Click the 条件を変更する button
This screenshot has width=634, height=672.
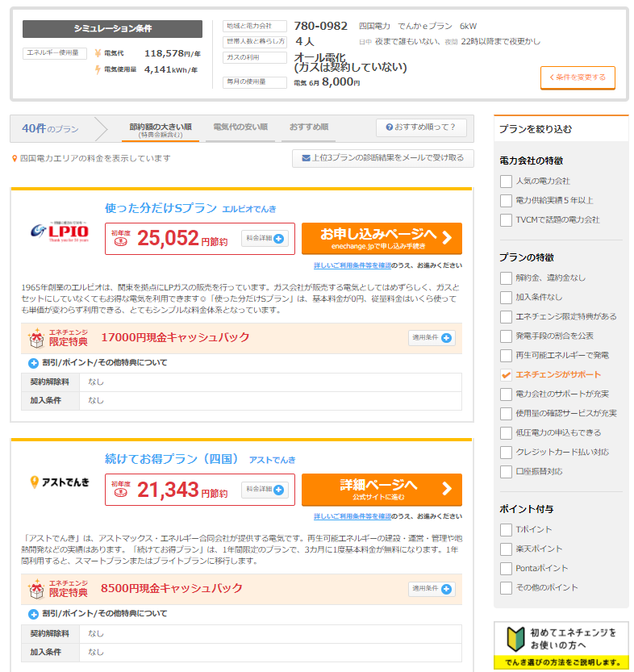[578, 77]
